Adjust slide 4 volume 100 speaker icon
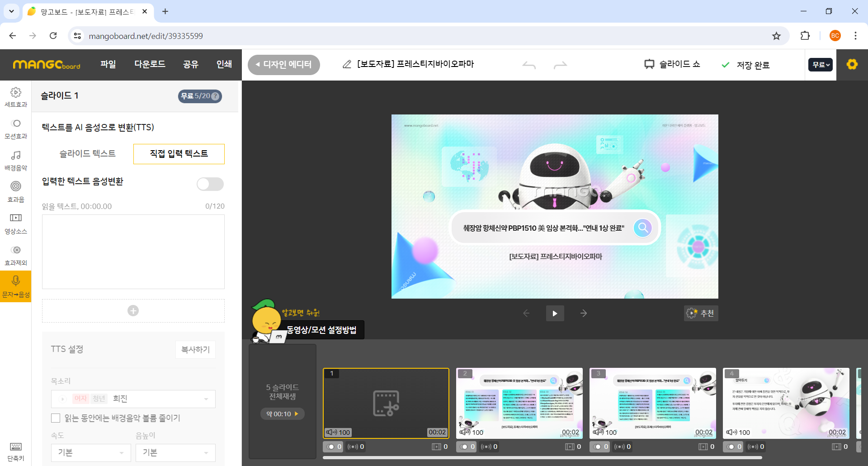Image resolution: width=868 pixels, height=466 pixels. click(x=731, y=432)
